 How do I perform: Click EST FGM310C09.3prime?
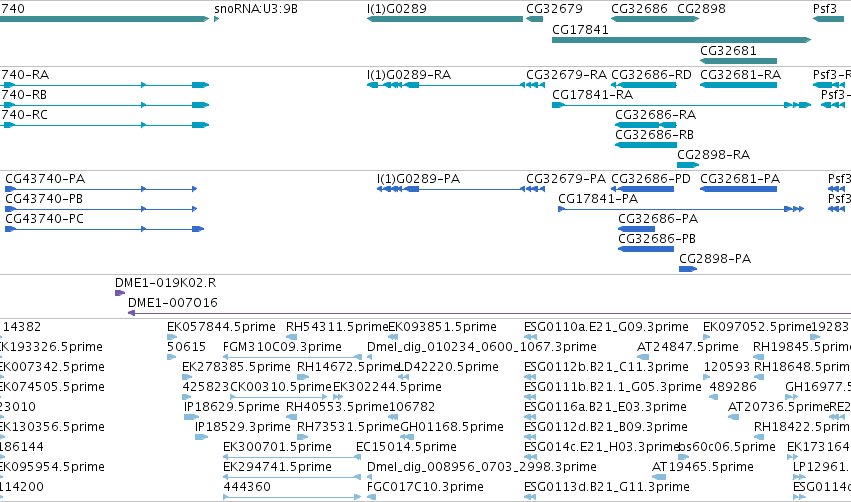click(x=293, y=357)
